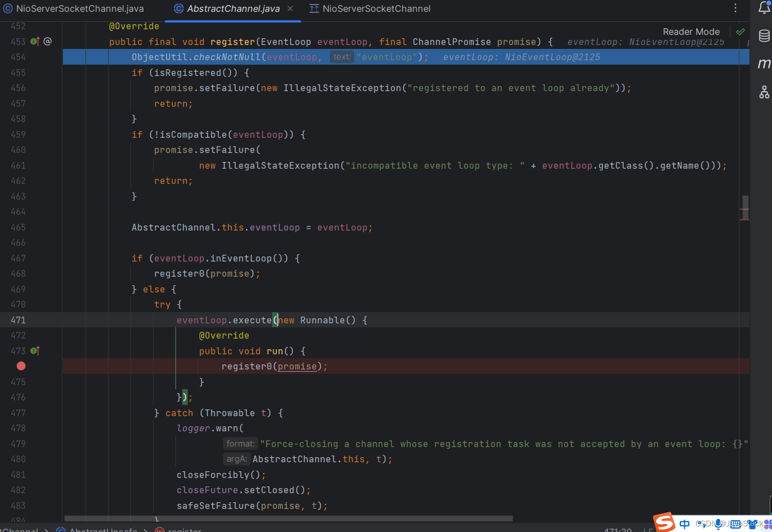772x532 pixels.
Task: Select the AbstractChannel.java tab
Action: click(233, 8)
